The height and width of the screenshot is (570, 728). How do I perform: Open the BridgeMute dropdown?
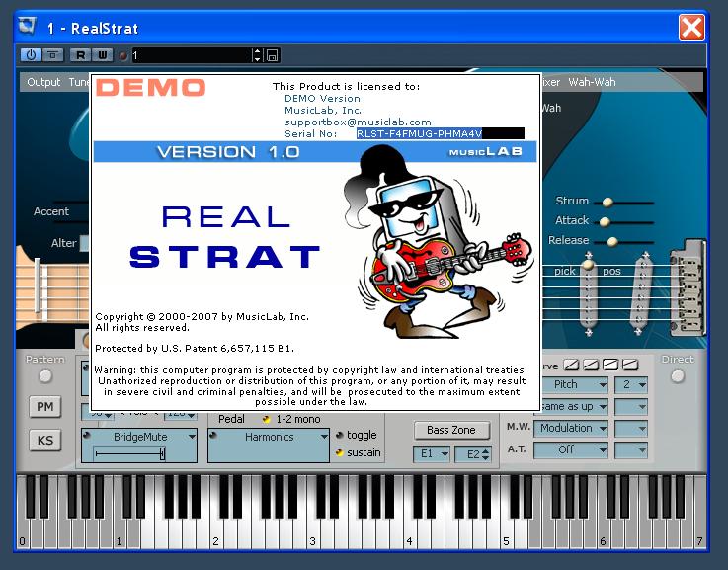[x=140, y=437]
